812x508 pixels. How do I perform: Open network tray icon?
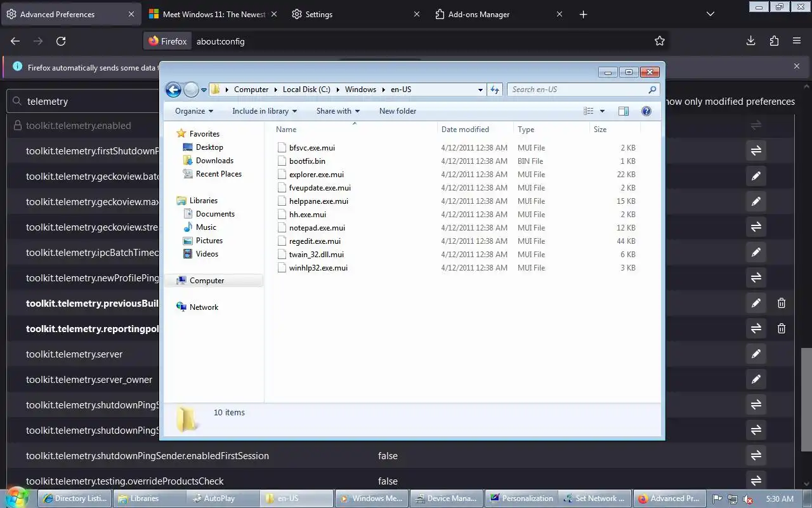click(733, 499)
